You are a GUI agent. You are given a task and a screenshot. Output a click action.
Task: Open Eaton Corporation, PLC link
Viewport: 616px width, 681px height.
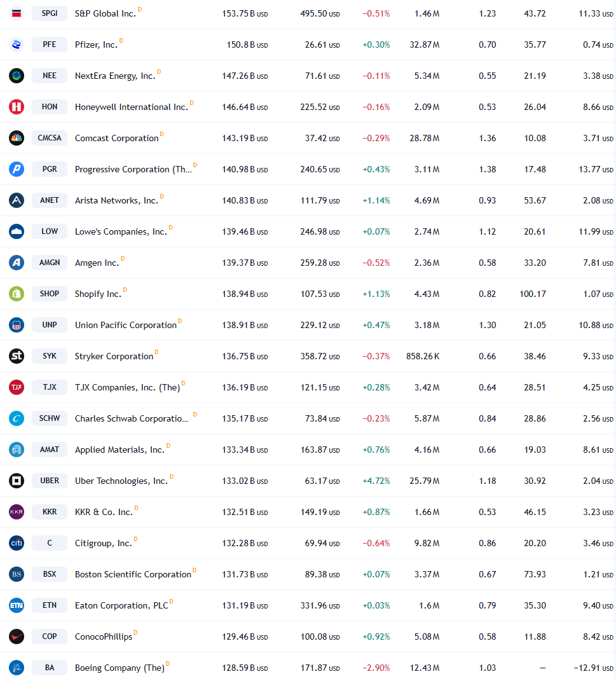click(121, 605)
